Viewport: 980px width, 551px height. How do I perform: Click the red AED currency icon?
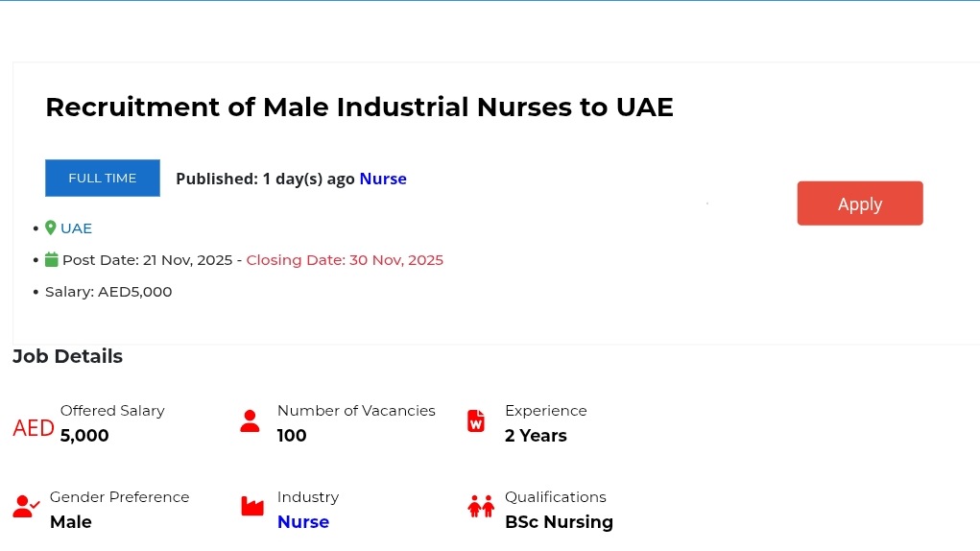[34, 428]
